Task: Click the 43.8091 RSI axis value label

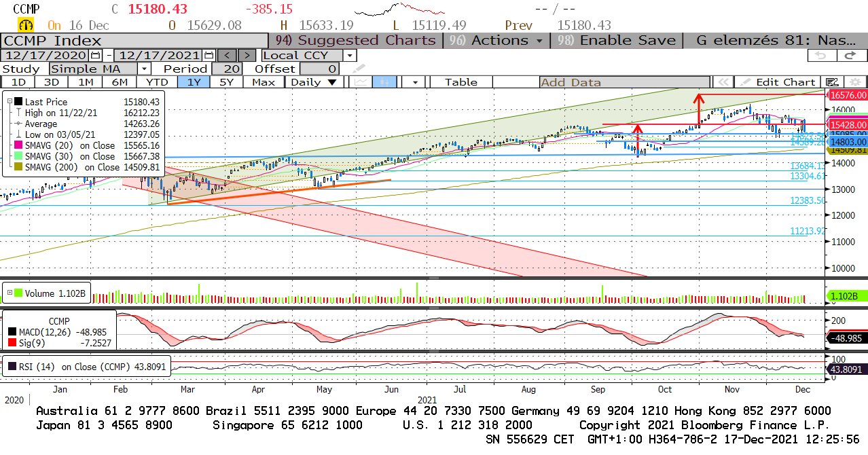Action: pos(848,369)
